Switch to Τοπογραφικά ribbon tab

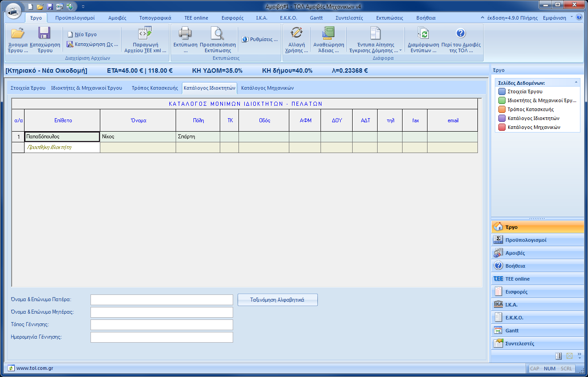point(155,18)
